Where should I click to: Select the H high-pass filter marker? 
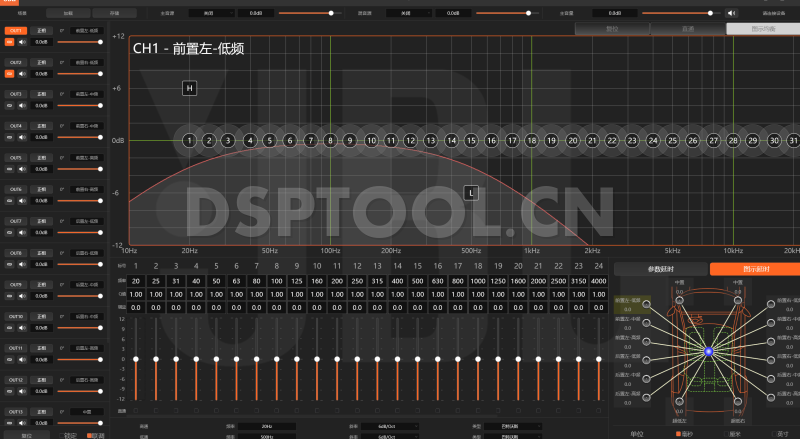(189, 89)
